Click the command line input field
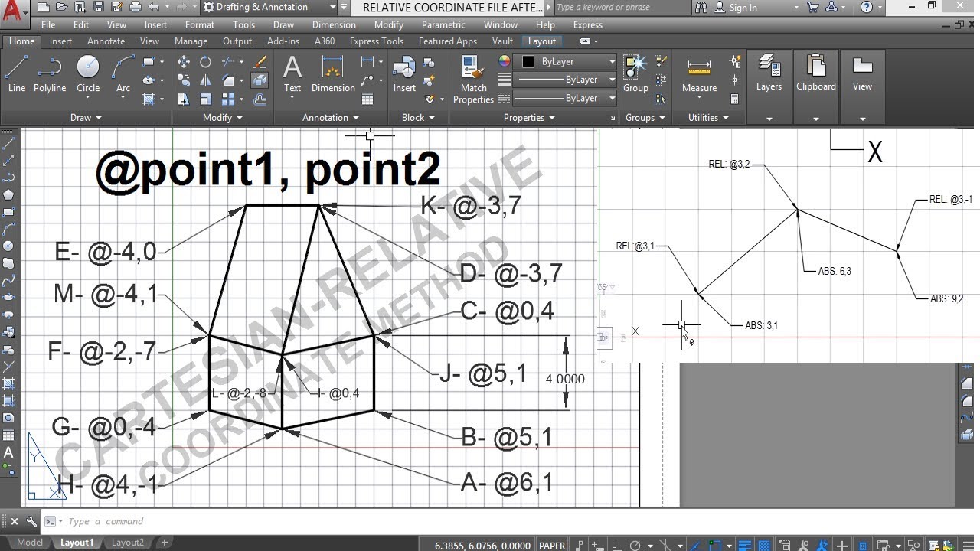 (306, 521)
